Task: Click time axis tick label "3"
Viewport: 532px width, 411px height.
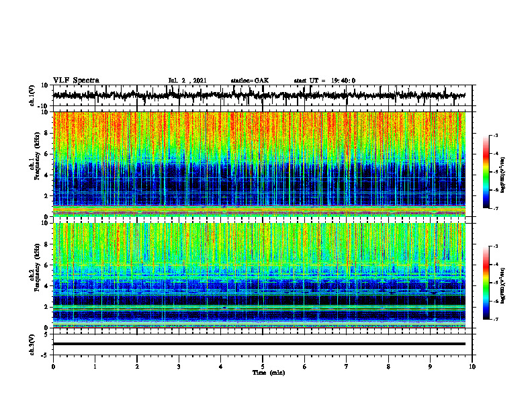Action: (179, 367)
